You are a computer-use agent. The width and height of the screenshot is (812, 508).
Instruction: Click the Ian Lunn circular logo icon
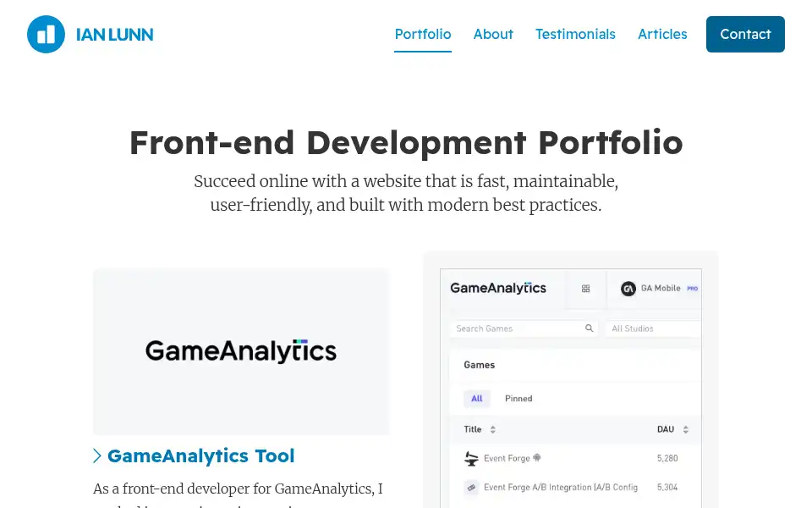[46, 34]
